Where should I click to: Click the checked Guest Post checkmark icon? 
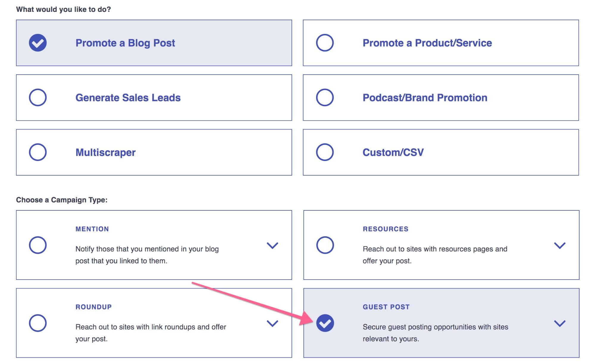pos(325,323)
